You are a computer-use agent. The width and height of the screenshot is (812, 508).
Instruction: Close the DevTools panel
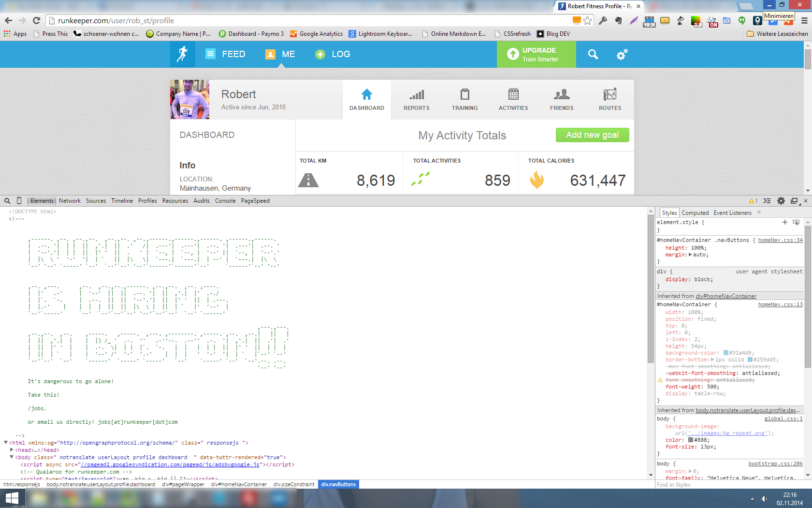[806, 201]
